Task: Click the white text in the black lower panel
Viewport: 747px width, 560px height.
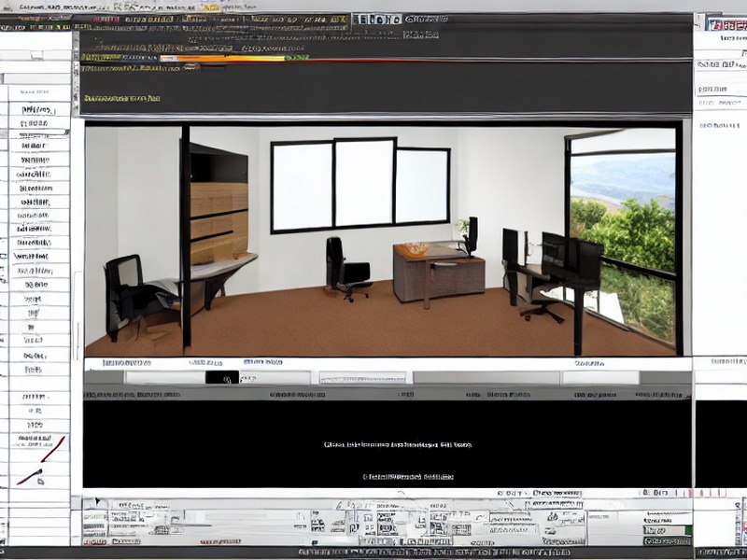Action: [398, 445]
